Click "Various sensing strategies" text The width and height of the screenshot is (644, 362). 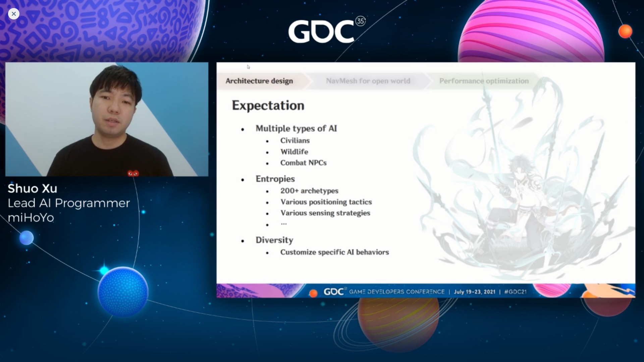pyautogui.click(x=325, y=213)
